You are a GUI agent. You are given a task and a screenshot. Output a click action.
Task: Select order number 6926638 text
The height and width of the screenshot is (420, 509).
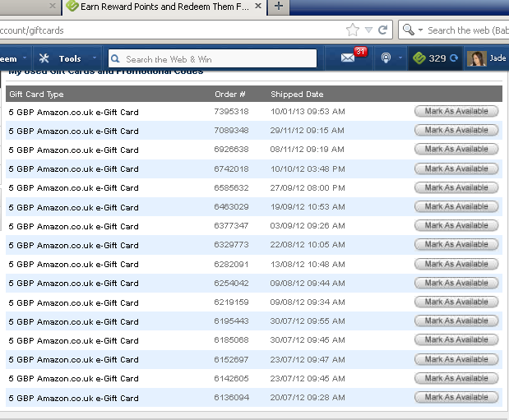(231, 150)
